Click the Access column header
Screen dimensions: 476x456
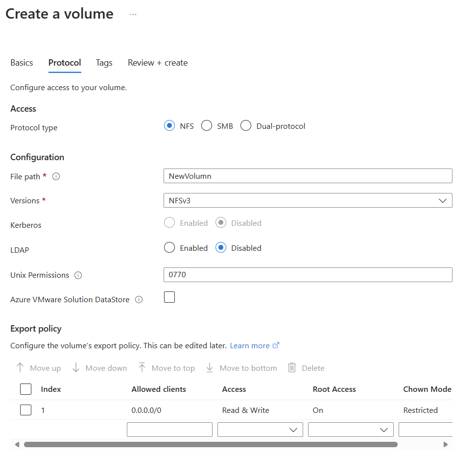coord(234,389)
